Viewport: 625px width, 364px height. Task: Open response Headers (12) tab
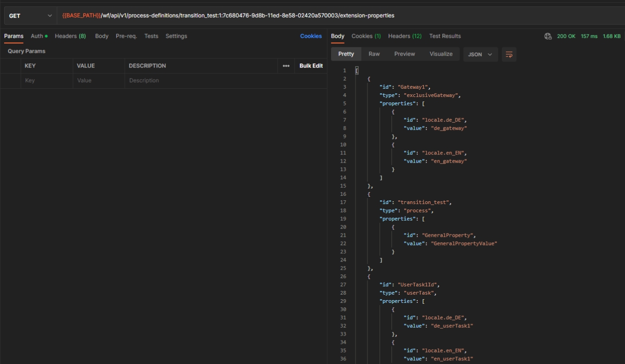[x=404, y=36]
